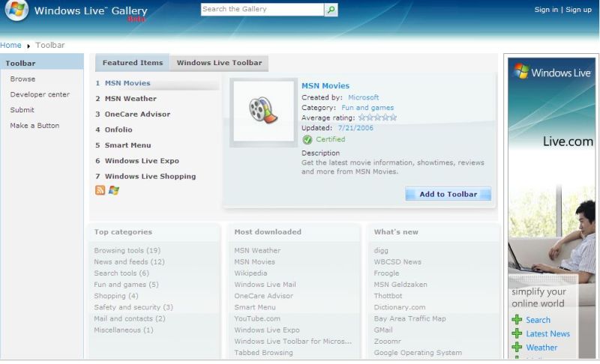
Task: Open MSN Geldzaken under What's new
Action: point(400,285)
